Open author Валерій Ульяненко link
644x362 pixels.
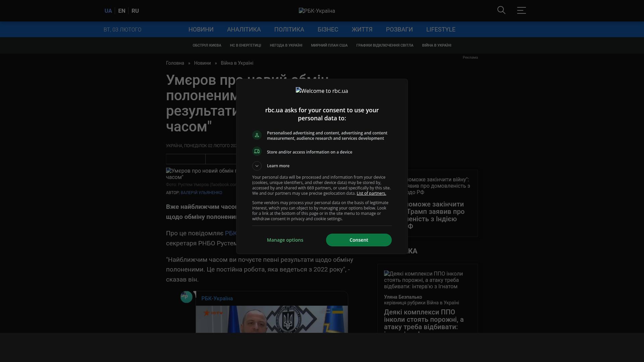pyautogui.click(x=201, y=193)
